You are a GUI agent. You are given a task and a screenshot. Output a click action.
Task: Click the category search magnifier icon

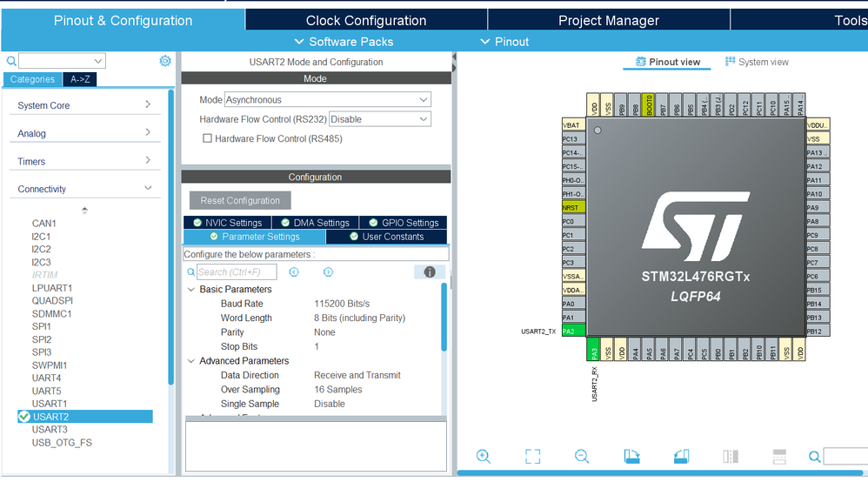11,61
